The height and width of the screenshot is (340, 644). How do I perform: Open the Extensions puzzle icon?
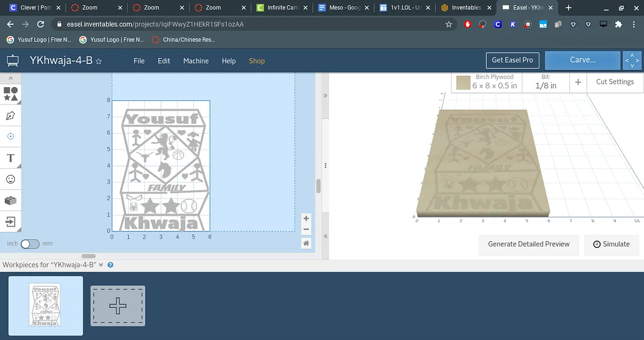pos(618,24)
